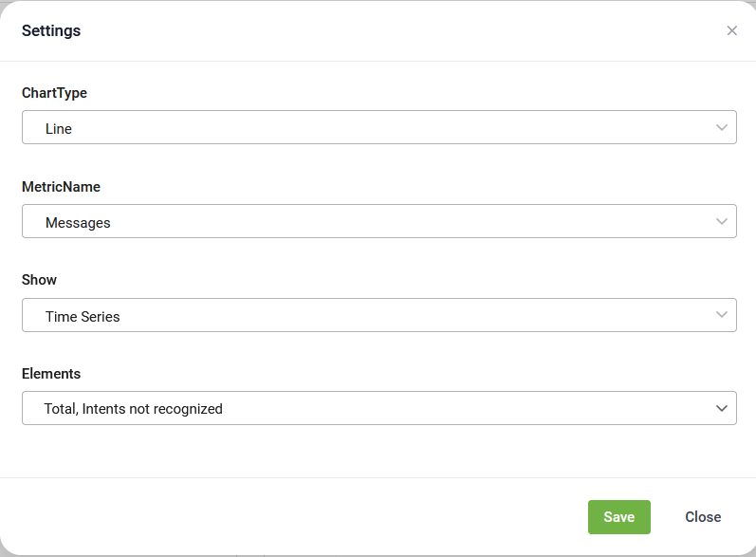This screenshot has width=756, height=557.
Task: Dismiss Settings dialog with the X icon
Action: tap(731, 31)
